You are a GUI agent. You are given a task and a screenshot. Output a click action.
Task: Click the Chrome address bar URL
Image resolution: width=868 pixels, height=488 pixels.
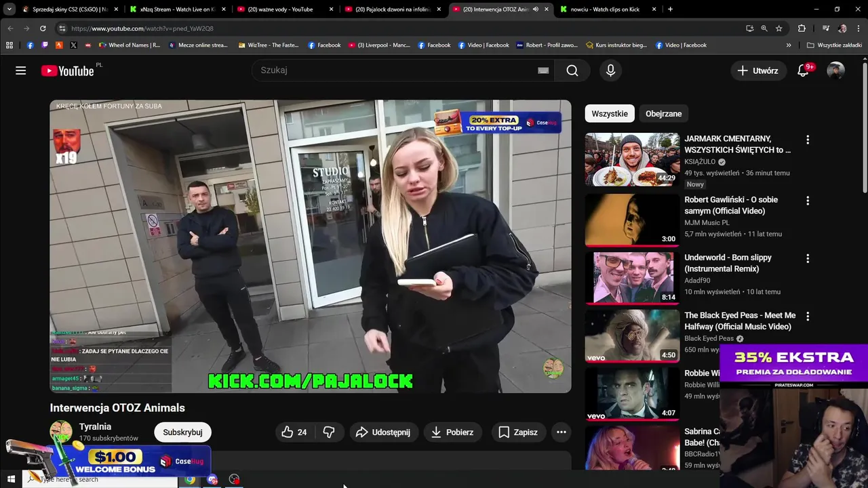click(142, 28)
